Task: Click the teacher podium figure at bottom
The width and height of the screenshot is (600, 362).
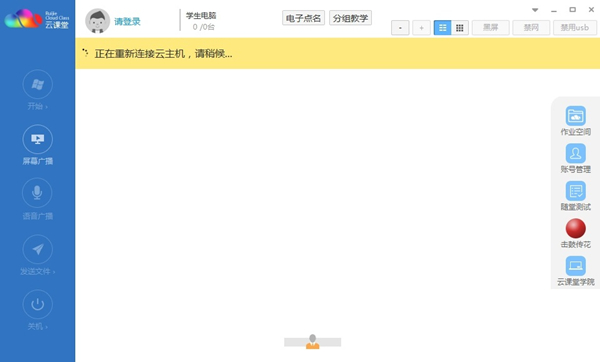Action: (313, 342)
